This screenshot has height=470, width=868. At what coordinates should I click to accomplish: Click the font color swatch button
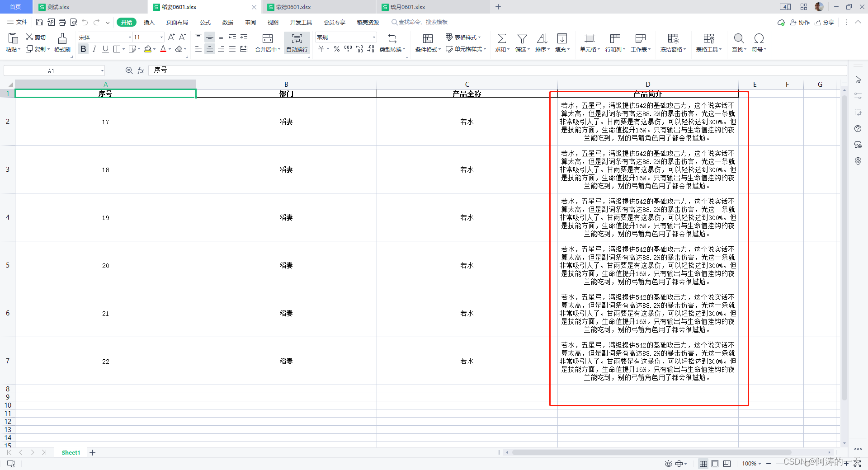(163, 49)
